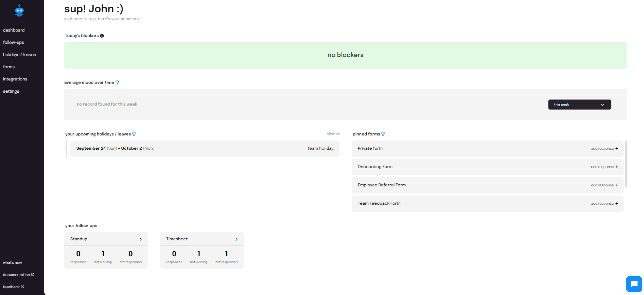The height and width of the screenshot is (295, 644).
Task: Click the 'no blockers' banner text
Action: [x=346, y=55]
